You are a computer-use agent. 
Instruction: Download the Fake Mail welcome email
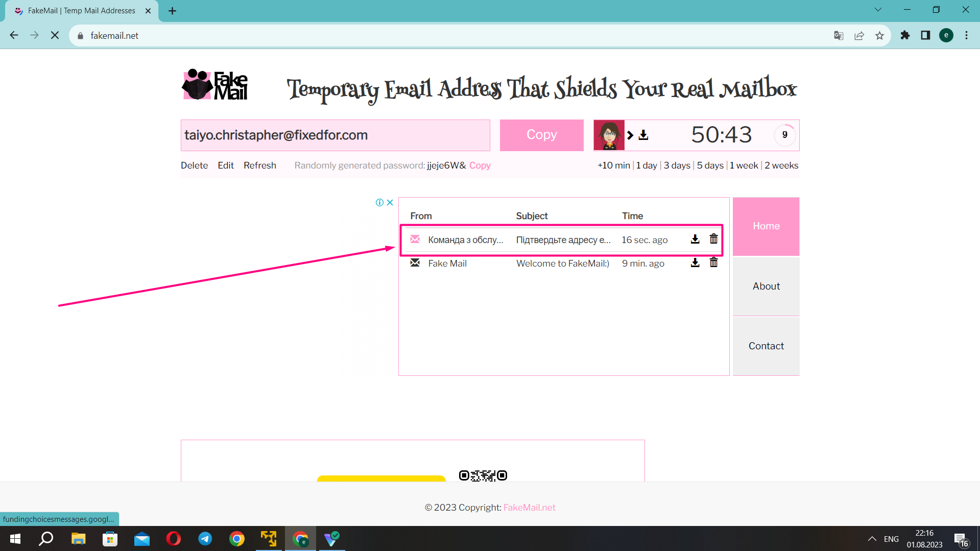click(695, 263)
